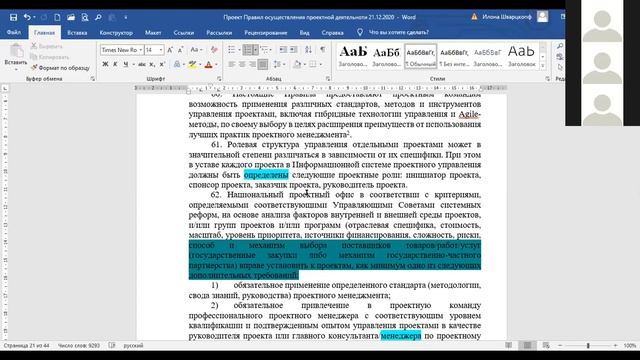Toggle bold (Ж) formatting
The image size is (640, 360).
coord(105,64)
